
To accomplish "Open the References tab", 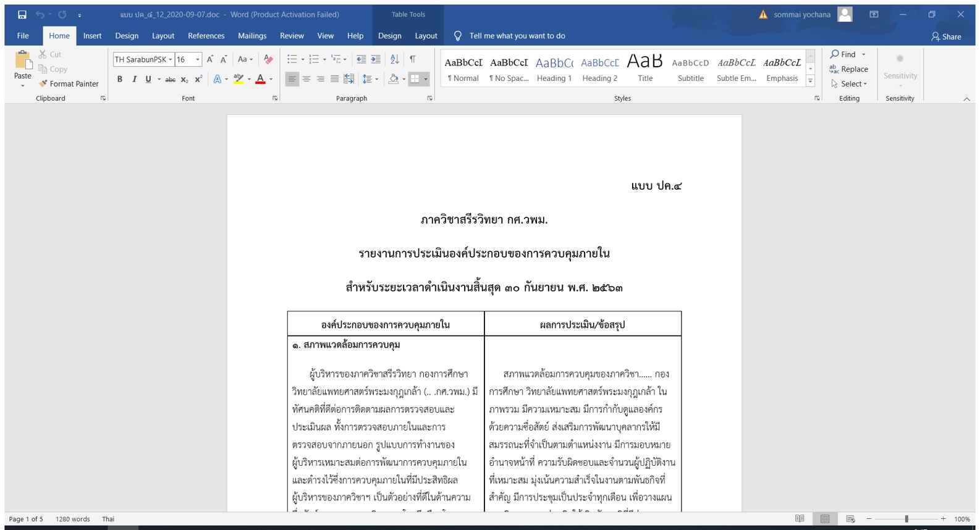I will click(206, 36).
